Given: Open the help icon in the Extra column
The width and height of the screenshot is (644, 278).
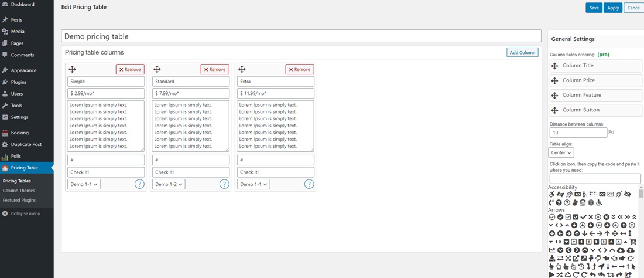Looking at the screenshot, I should [309, 184].
